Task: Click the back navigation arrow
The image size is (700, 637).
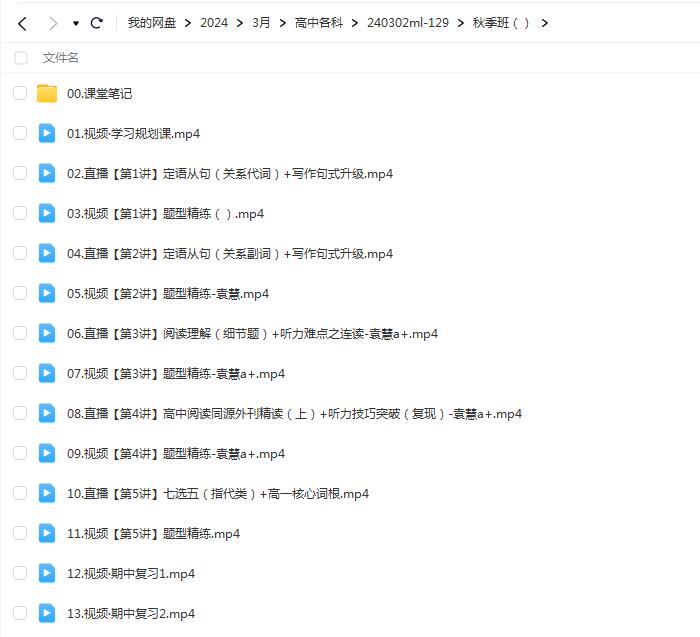Action: tap(22, 23)
